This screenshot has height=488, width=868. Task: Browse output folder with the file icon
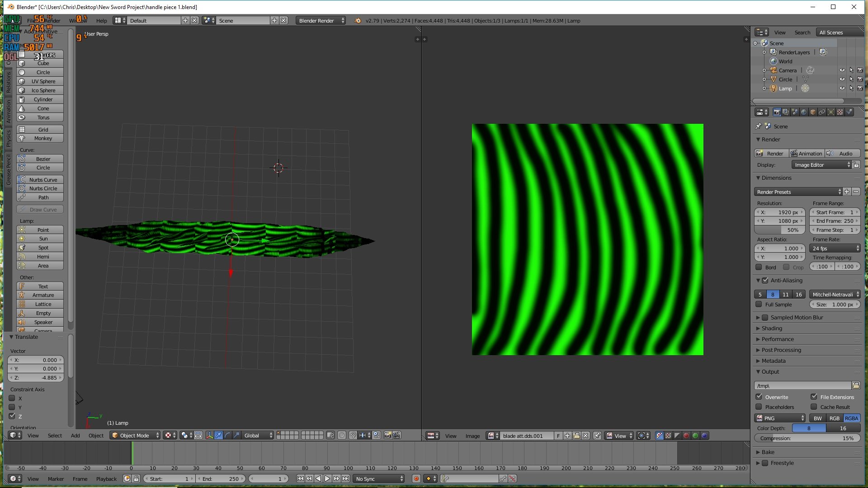(x=855, y=385)
